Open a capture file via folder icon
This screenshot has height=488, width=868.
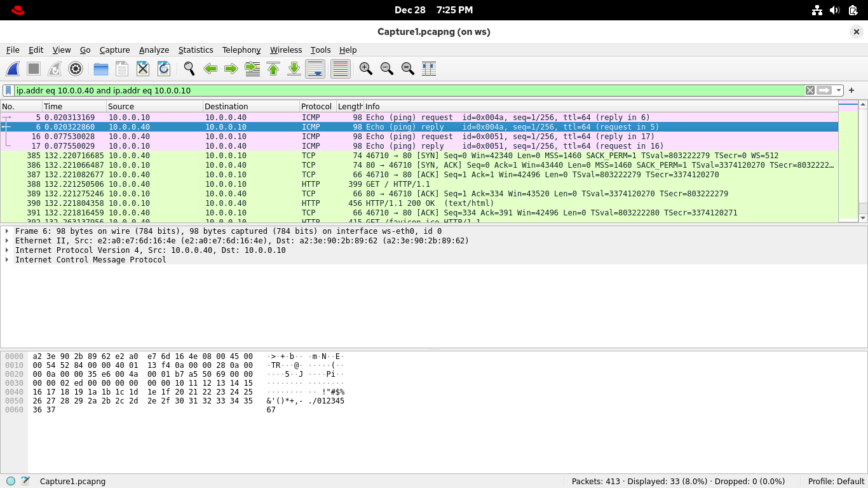click(x=101, y=69)
